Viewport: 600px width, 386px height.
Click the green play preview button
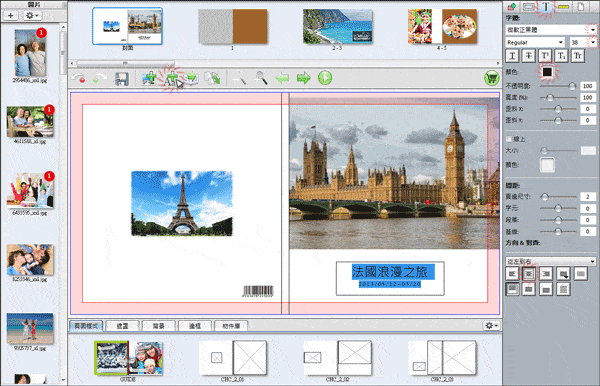pos(325,78)
